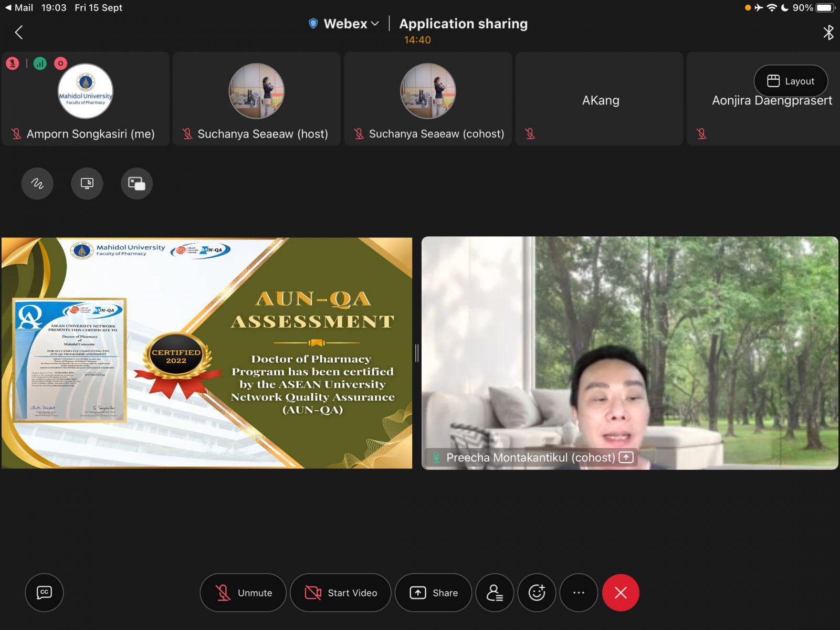Select Suchanya Seaeaw (host) participant tile
The width and height of the screenshot is (840, 630).
(x=257, y=99)
